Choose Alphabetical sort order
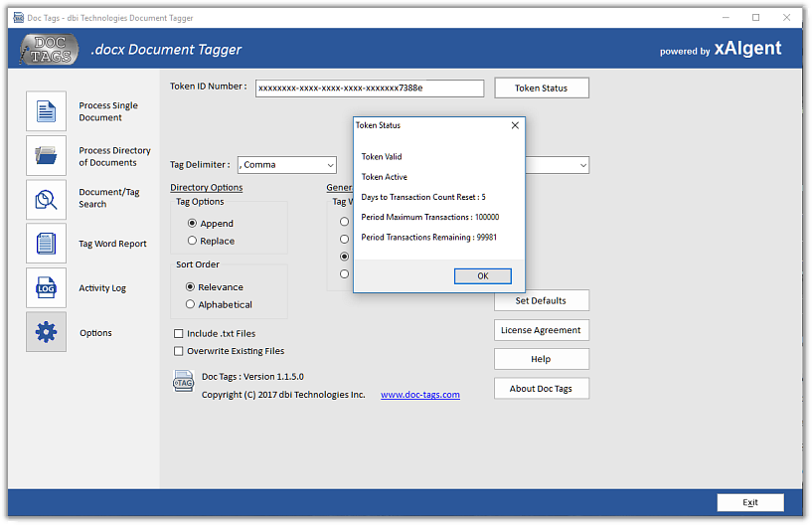Image resolution: width=812 pixels, height=525 pixels. (190, 304)
